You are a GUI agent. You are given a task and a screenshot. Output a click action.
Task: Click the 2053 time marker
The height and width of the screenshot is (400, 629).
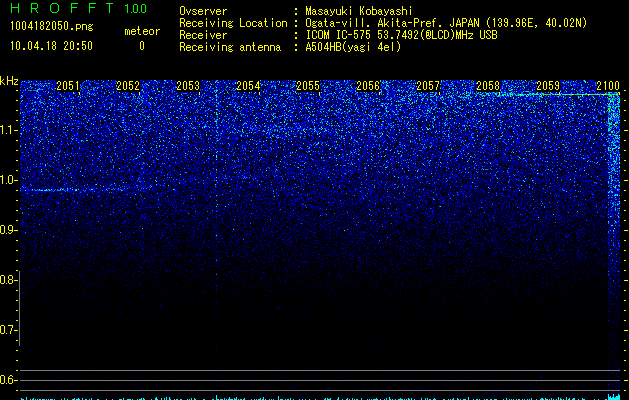[188, 85]
